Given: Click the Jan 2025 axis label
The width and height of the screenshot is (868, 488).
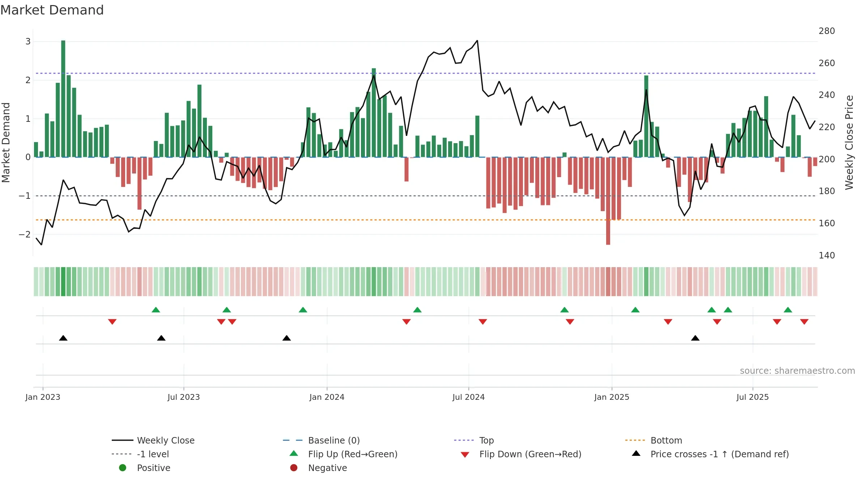Looking at the screenshot, I should pos(612,397).
